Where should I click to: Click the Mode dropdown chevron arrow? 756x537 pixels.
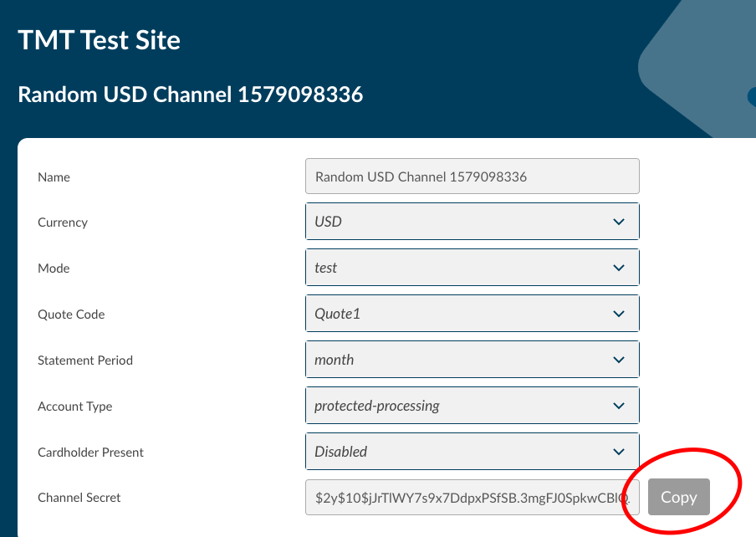pos(619,268)
